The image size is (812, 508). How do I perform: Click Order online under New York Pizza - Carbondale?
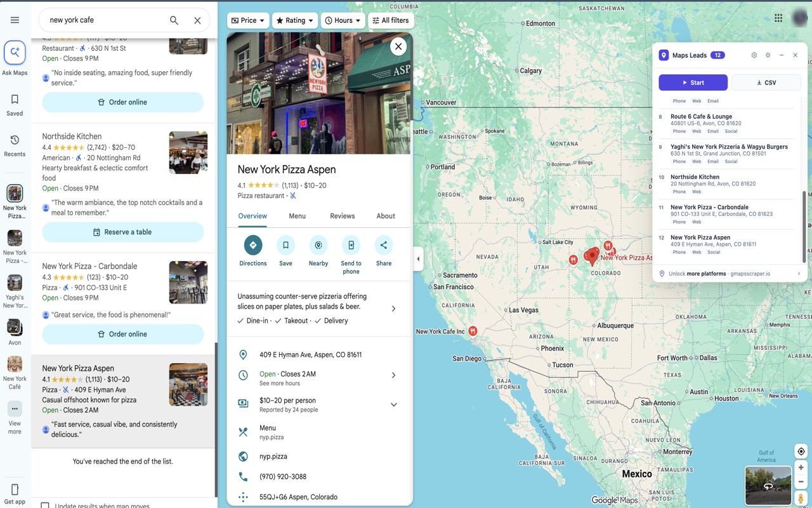123,334
